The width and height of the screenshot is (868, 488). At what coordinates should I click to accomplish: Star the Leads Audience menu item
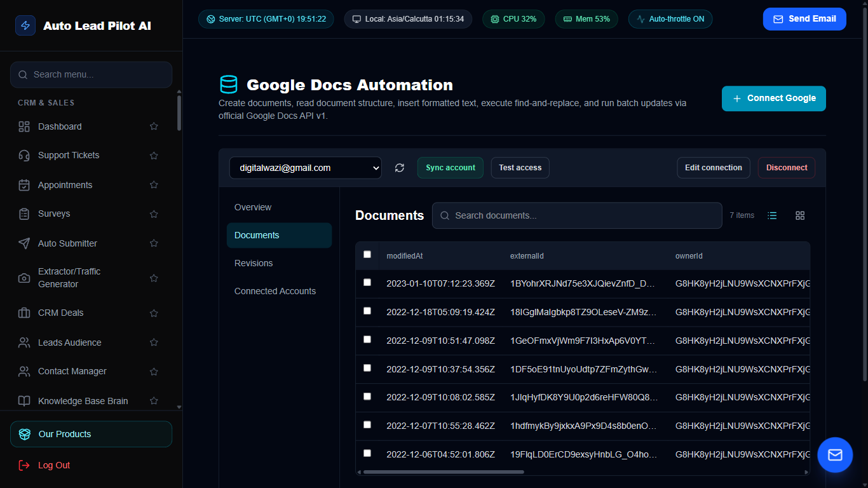154,342
